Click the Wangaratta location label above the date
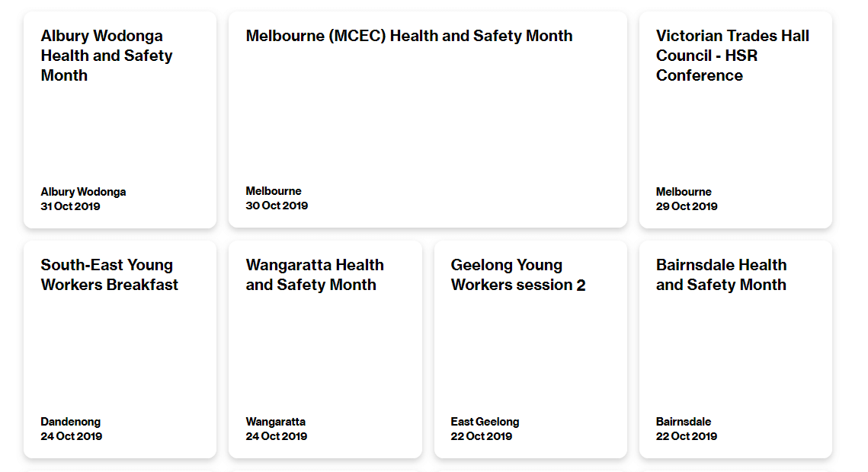This screenshot has width=868, height=472. 275,422
